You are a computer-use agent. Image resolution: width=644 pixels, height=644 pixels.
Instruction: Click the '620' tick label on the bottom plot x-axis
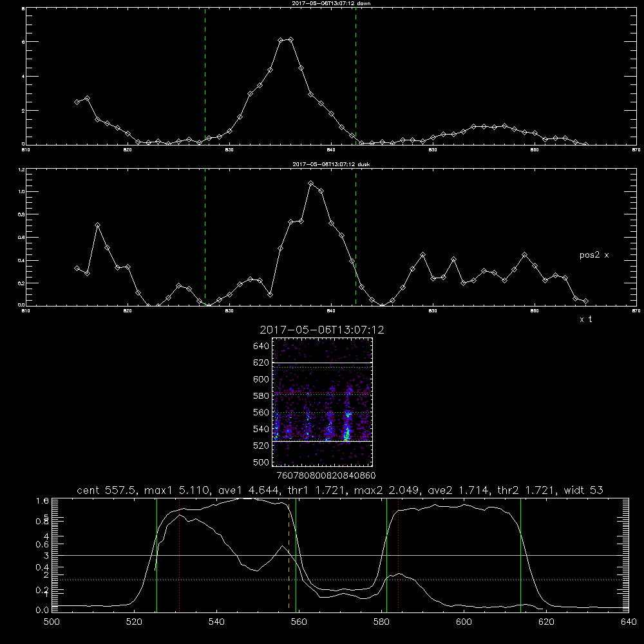546,622
